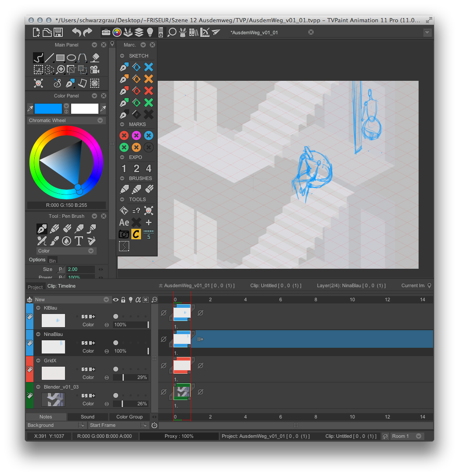Undo the last action with the arrow icon
This screenshot has height=476, width=459.
pyautogui.click(x=76, y=32)
